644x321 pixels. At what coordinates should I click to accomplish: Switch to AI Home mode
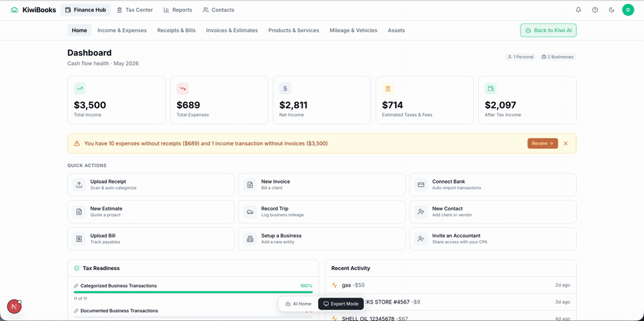299,304
